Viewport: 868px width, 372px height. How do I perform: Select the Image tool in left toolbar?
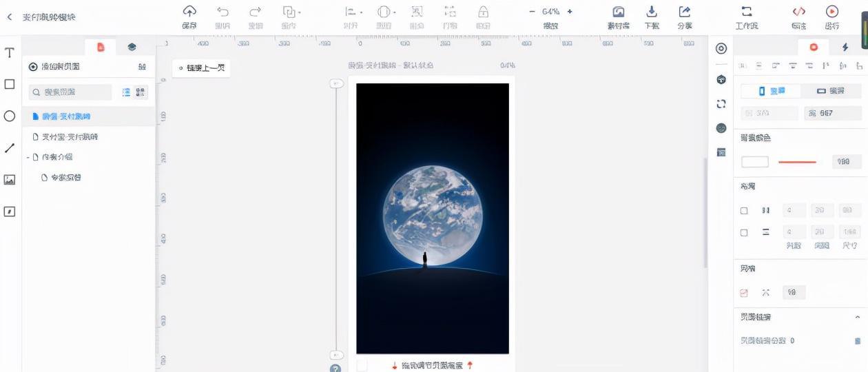coord(10,180)
